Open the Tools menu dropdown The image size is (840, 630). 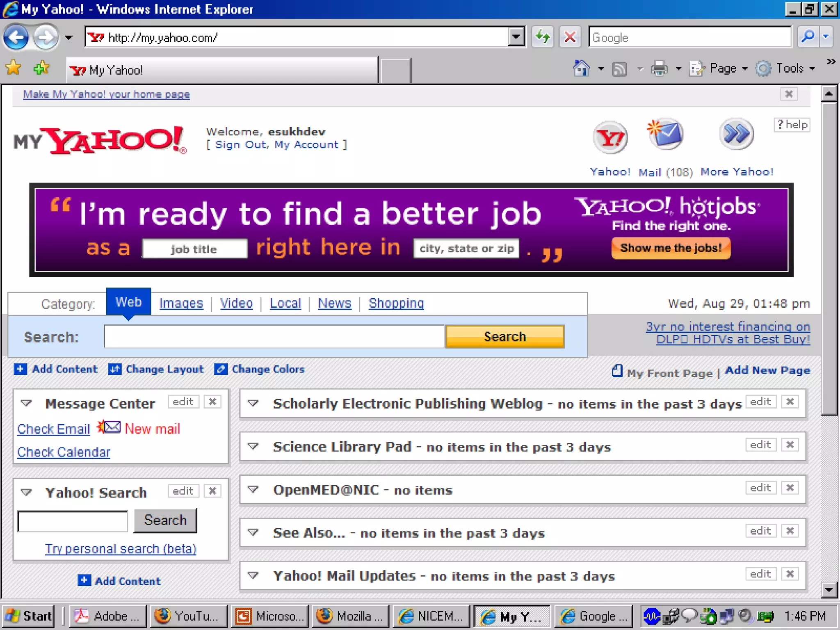790,68
